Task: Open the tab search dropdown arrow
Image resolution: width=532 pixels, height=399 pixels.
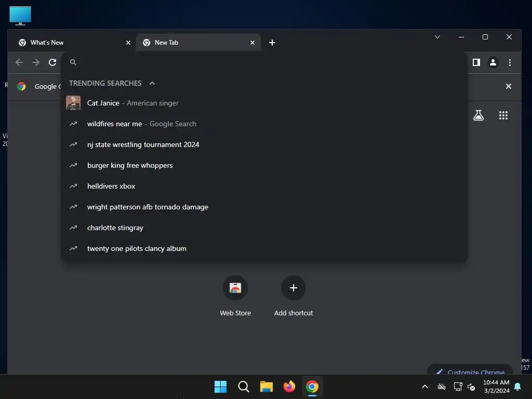Action: pyautogui.click(x=437, y=37)
